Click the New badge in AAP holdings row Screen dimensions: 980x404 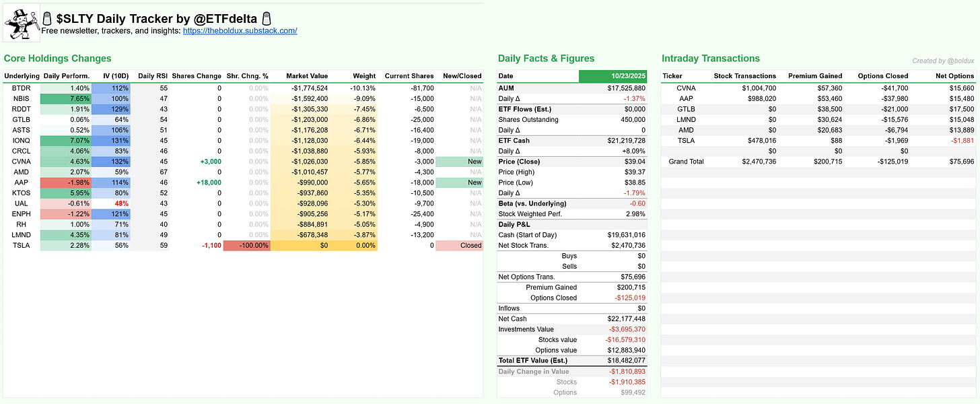(460, 182)
